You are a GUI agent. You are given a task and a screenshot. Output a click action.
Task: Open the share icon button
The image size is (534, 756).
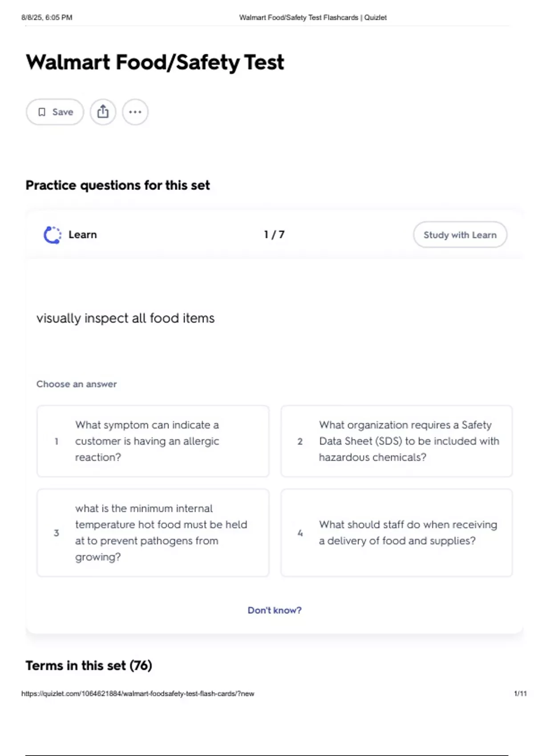(103, 112)
